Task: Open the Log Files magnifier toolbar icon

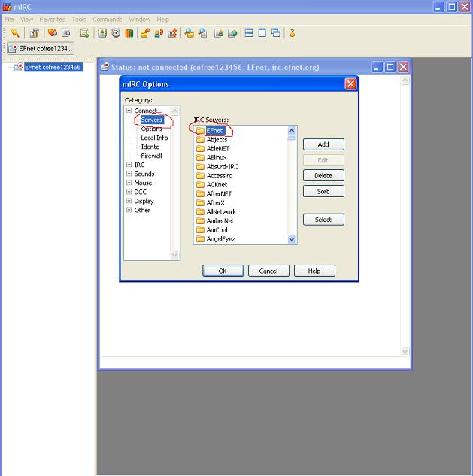Action: coord(202,33)
